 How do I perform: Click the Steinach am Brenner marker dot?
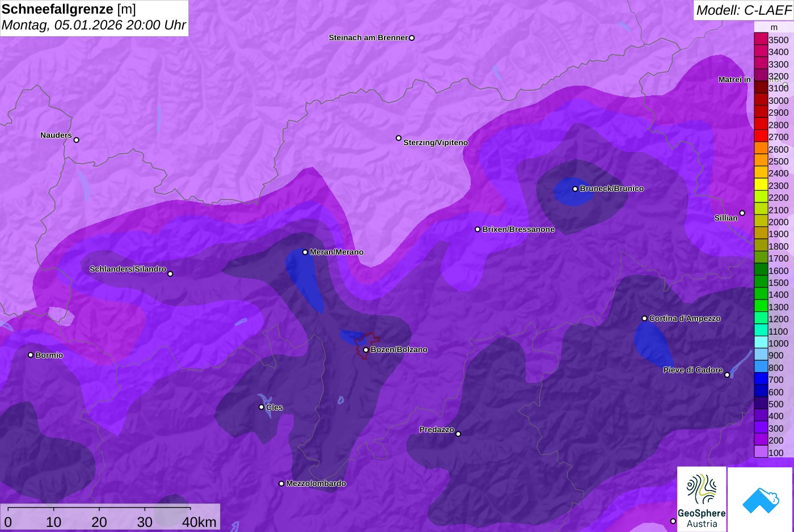412,38
